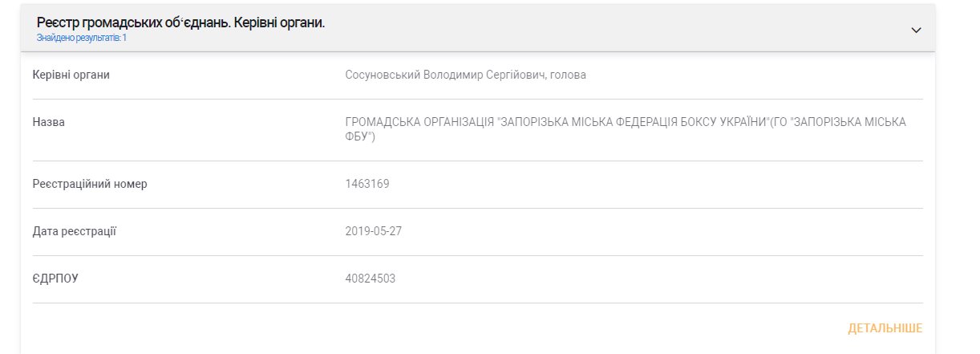Collapse the registry panel with the chevron arrow
Viewport: 980px width, 354px height.
point(916,30)
